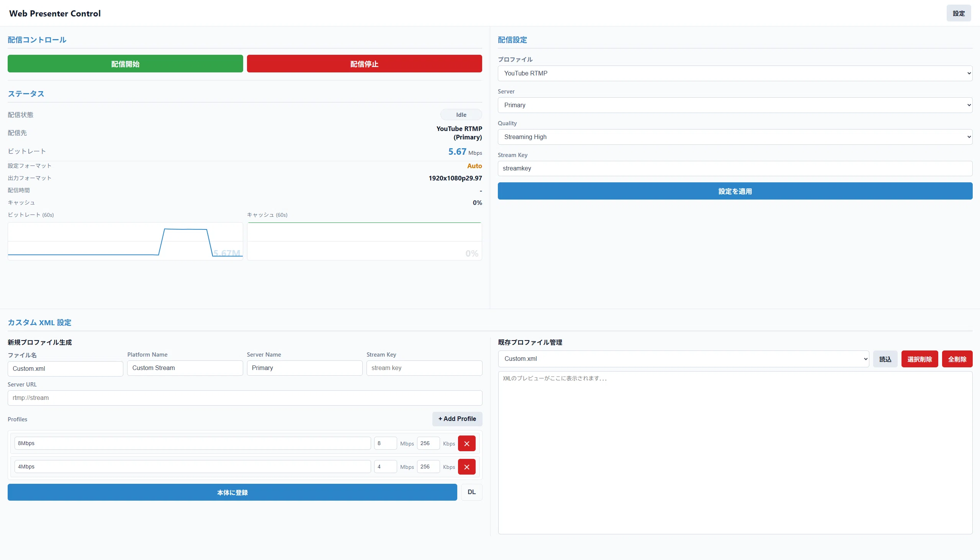Expand the Server dropdown set to Primary
Screen dimensions: 980x560
pos(735,105)
